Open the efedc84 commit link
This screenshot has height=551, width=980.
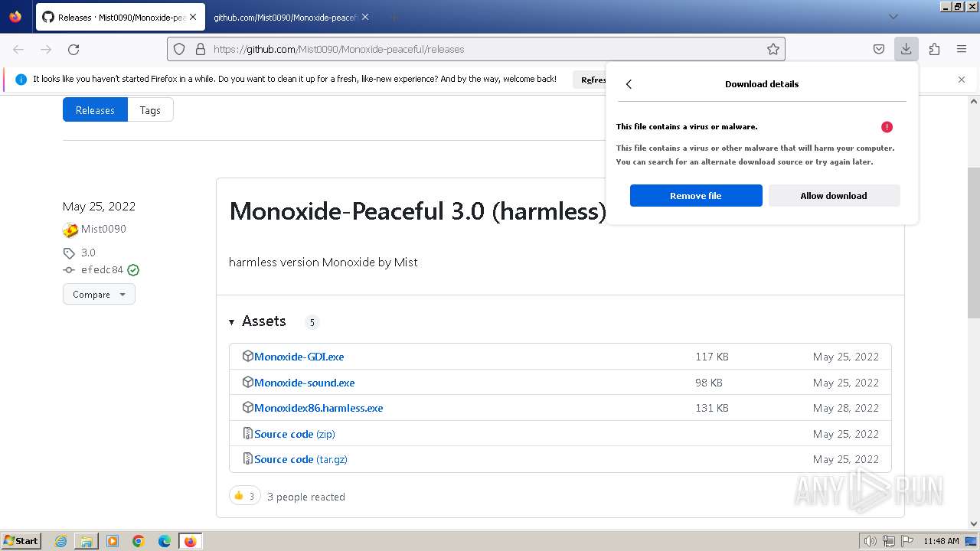pos(102,270)
